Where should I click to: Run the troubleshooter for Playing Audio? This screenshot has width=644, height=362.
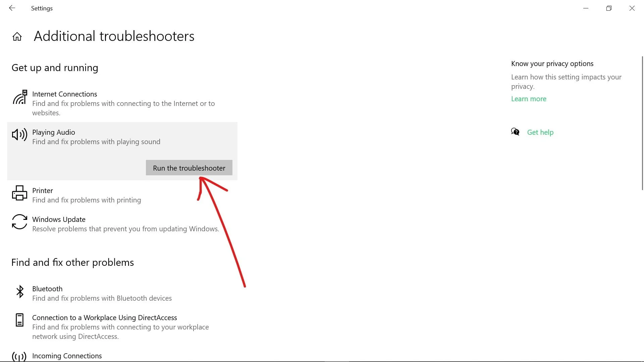189,168
